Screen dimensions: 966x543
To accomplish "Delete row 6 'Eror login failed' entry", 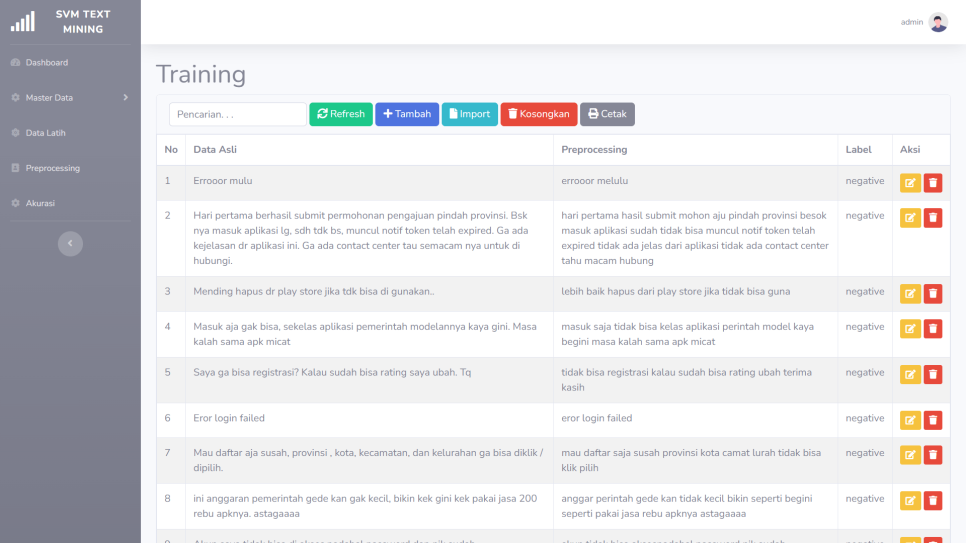I will 933,420.
